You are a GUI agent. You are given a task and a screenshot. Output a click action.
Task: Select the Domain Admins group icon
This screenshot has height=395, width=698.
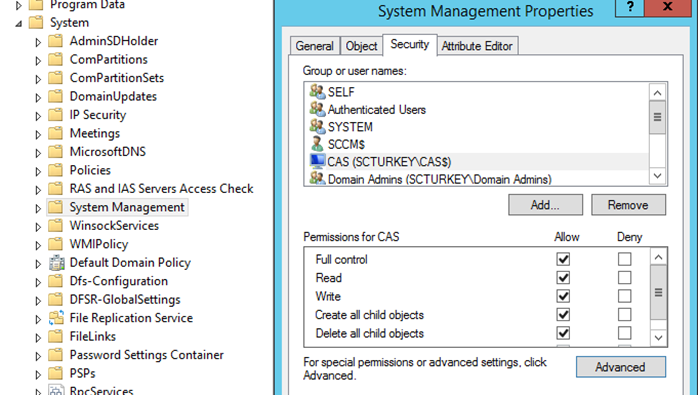click(317, 179)
